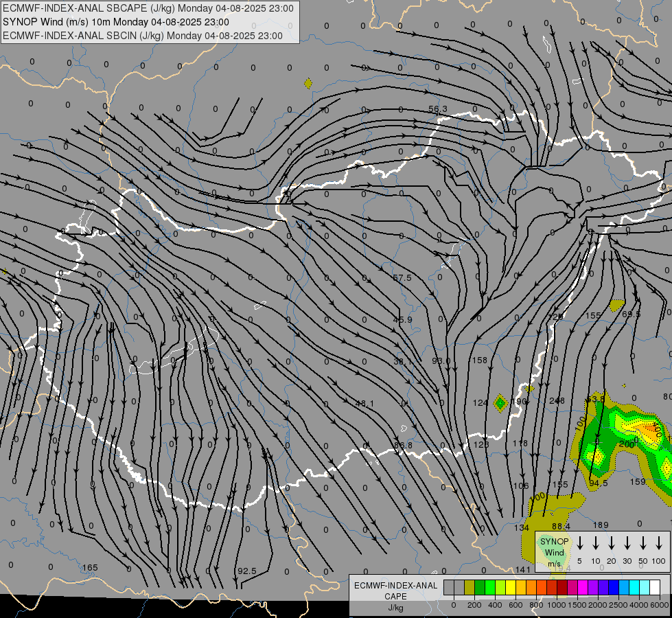This screenshot has width=672, height=618.
Task: Click the map value 124
Action: [x=480, y=402]
